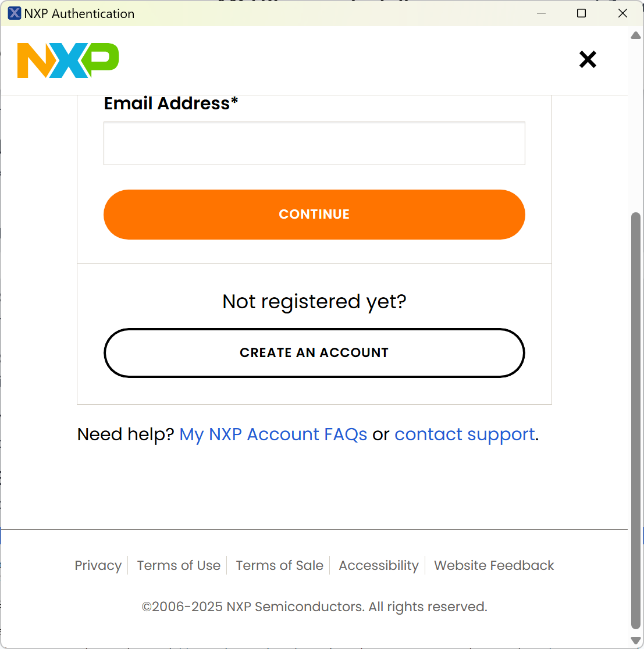Maximize the NXP Authentication window
Screen dimensions: 644x649
581,13
